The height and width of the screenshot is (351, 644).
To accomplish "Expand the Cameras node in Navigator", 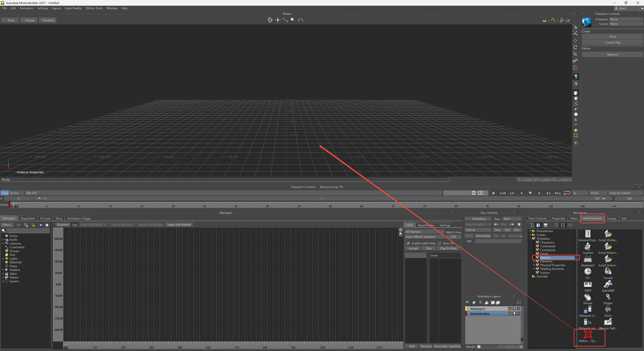I will click(x=3, y=243).
